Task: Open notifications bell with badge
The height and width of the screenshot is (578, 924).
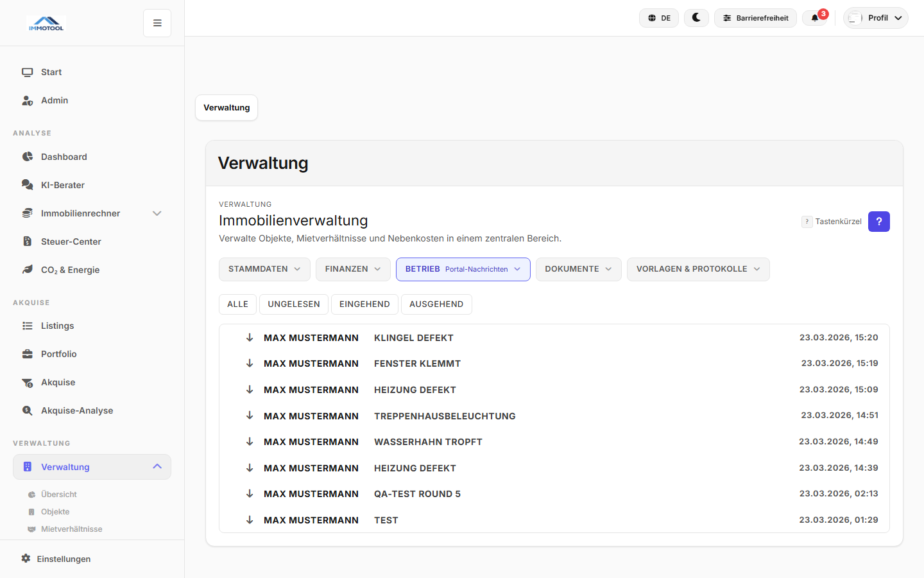Action: [816, 18]
